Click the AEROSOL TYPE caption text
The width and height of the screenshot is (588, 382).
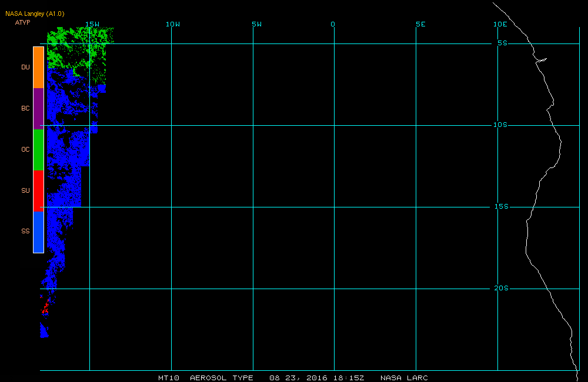[222, 378]
